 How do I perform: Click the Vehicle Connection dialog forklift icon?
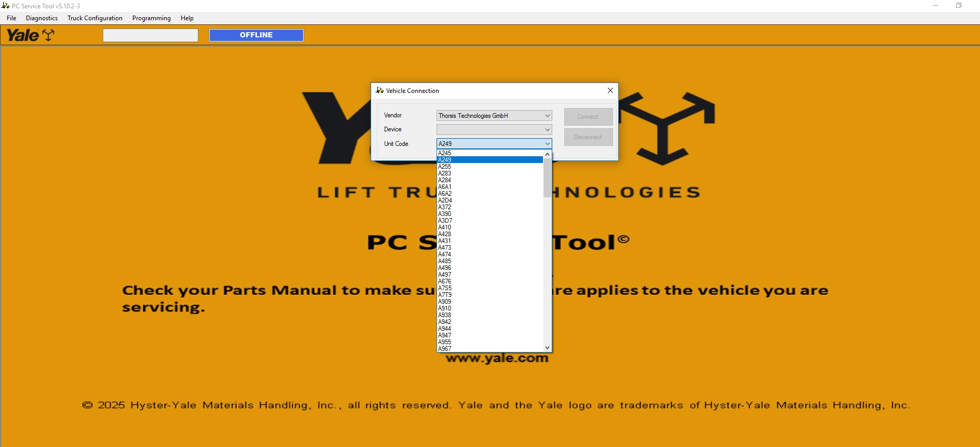[379, 90]
